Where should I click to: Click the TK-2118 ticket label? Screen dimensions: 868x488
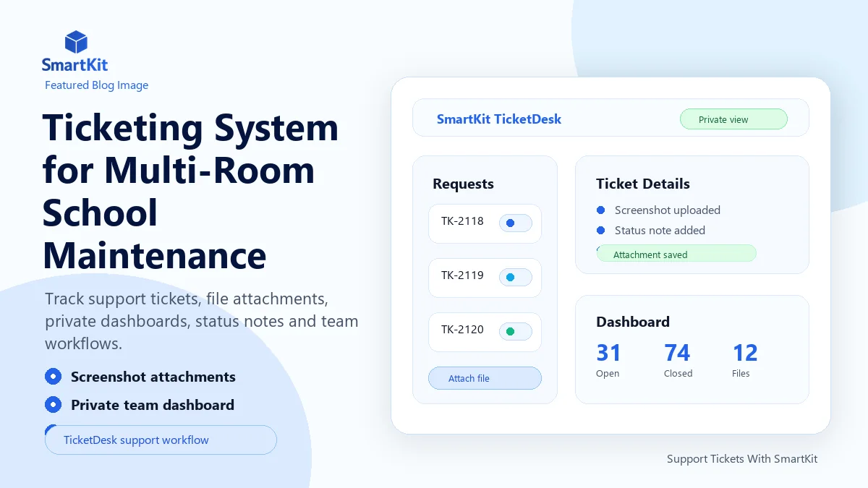click(462, 221)
